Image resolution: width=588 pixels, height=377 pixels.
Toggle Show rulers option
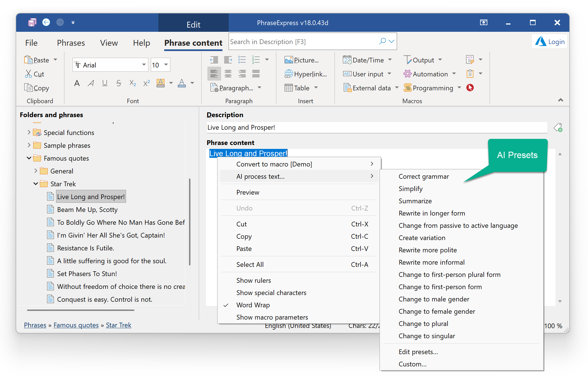click(253, 281)
